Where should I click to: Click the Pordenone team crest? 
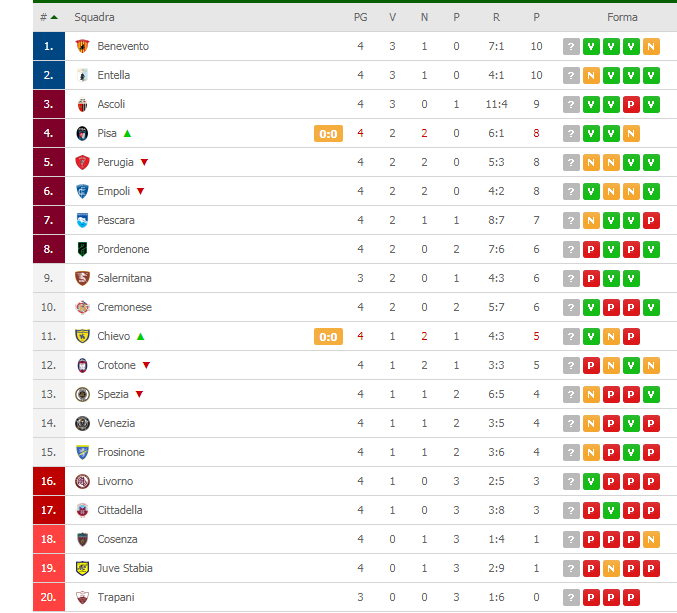coord(82,249)
